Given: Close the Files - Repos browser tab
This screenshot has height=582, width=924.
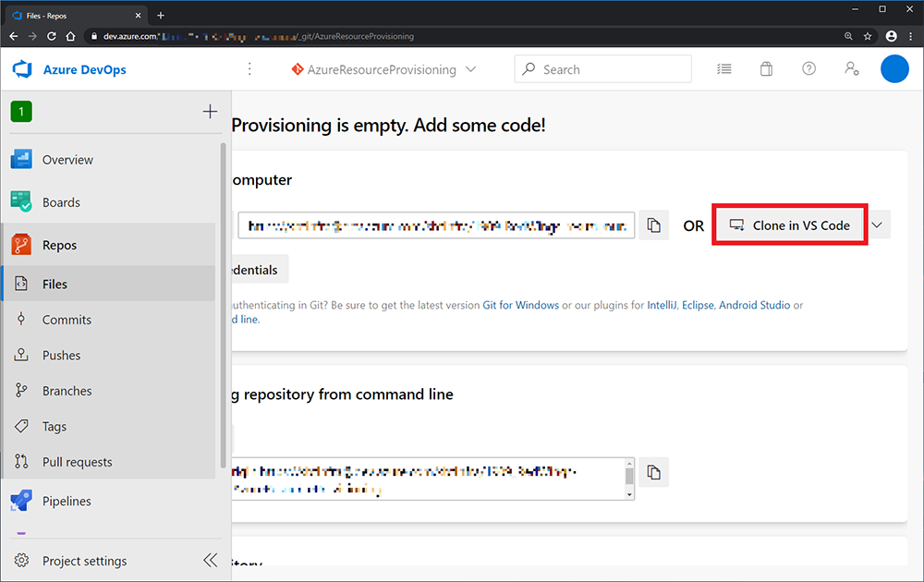Looking at the screenshot, I should coord(138,16).
